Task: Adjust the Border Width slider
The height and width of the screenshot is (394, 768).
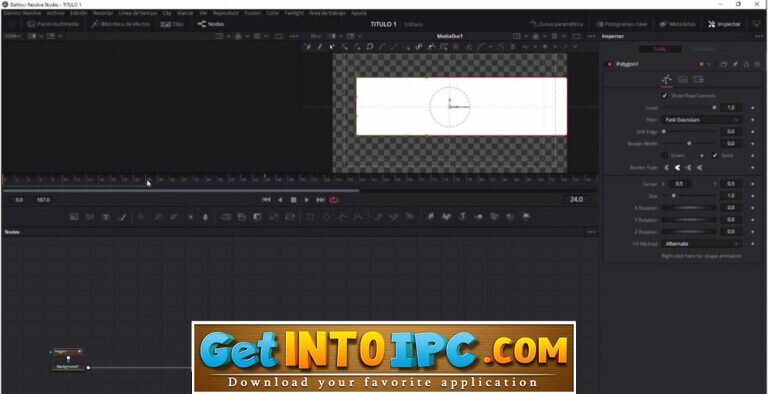Action: (x=689, y=144)
